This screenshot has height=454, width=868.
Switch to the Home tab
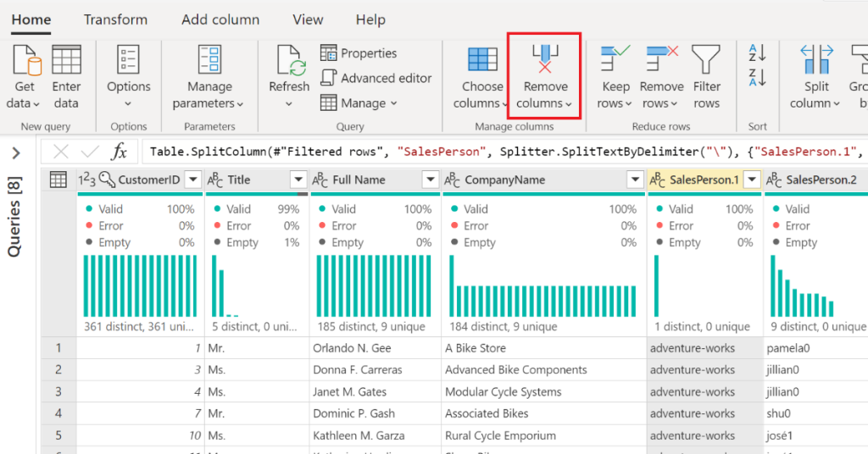[x=31, y=20]
